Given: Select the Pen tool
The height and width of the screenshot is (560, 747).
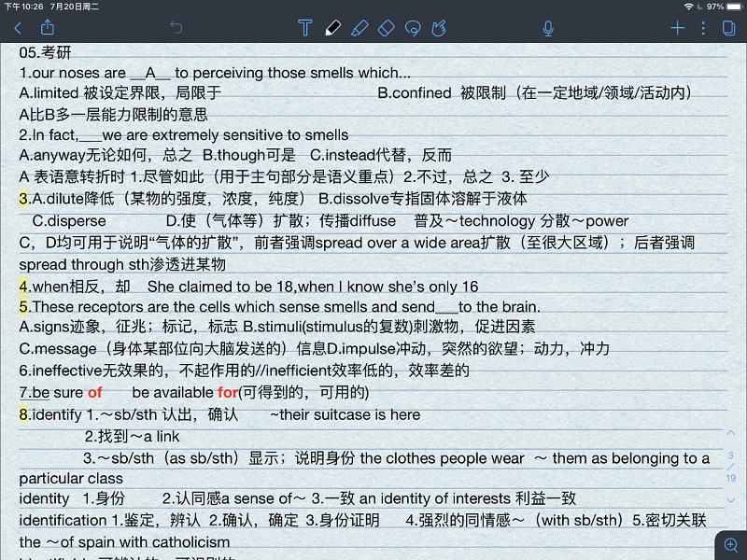Looking at the screenshot, I should tap(332, 28).
